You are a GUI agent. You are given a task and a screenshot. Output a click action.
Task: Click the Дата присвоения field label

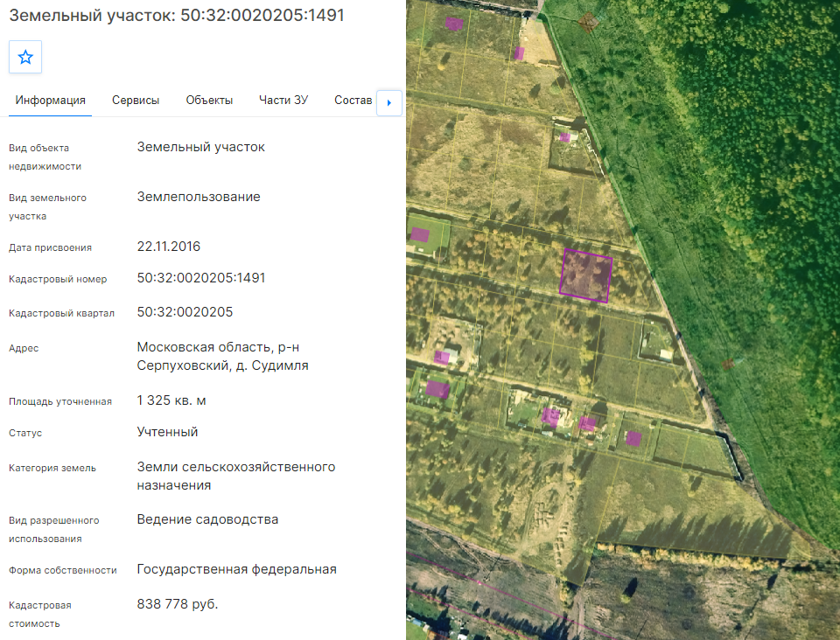click(51, 247)
